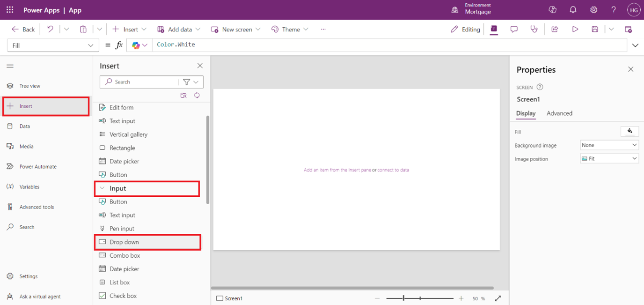Screen dimensions: 644x305
Task: Insert the Check box control
Action: tap(123, 296)
